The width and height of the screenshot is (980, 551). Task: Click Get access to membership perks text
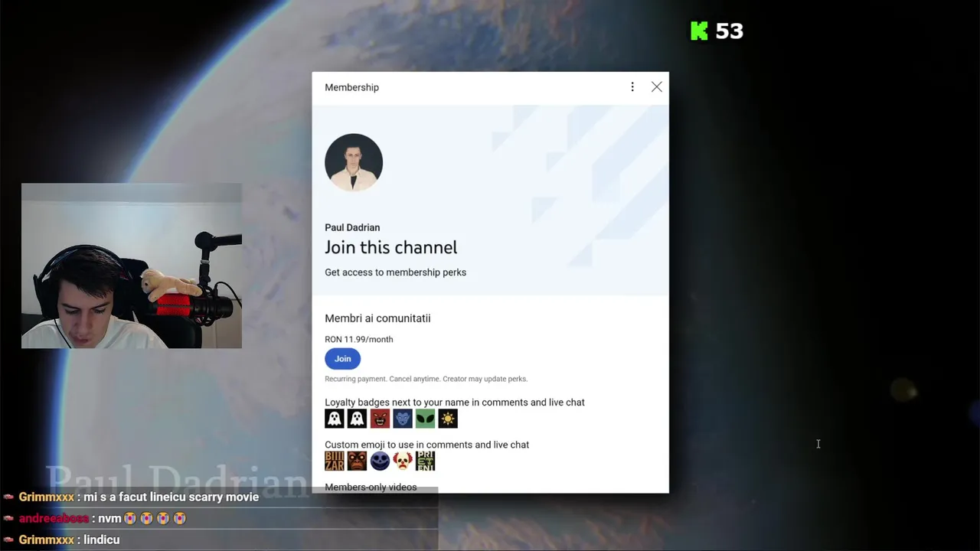[395, 272]
